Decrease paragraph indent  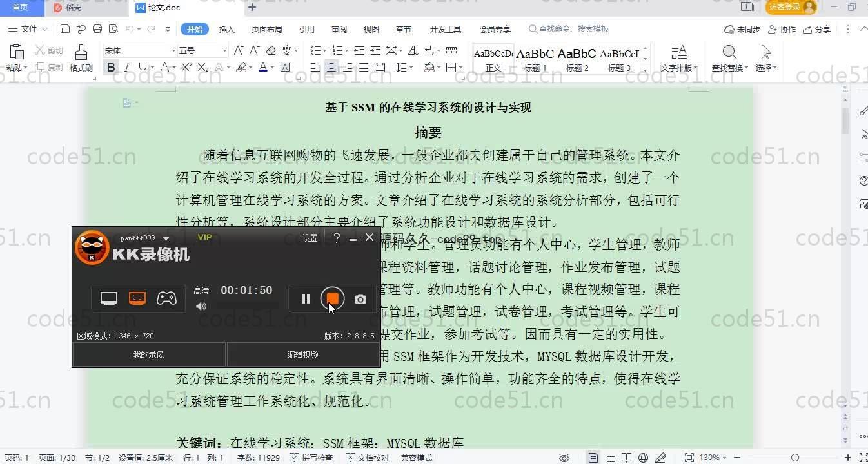[359, 50]
